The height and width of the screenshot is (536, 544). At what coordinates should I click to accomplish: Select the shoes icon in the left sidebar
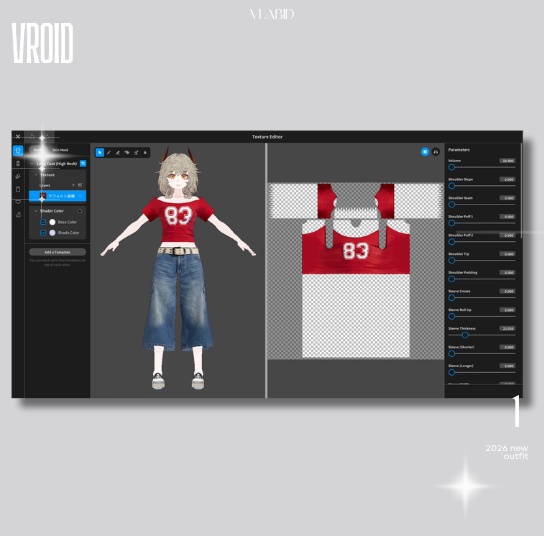click(18, 215)
